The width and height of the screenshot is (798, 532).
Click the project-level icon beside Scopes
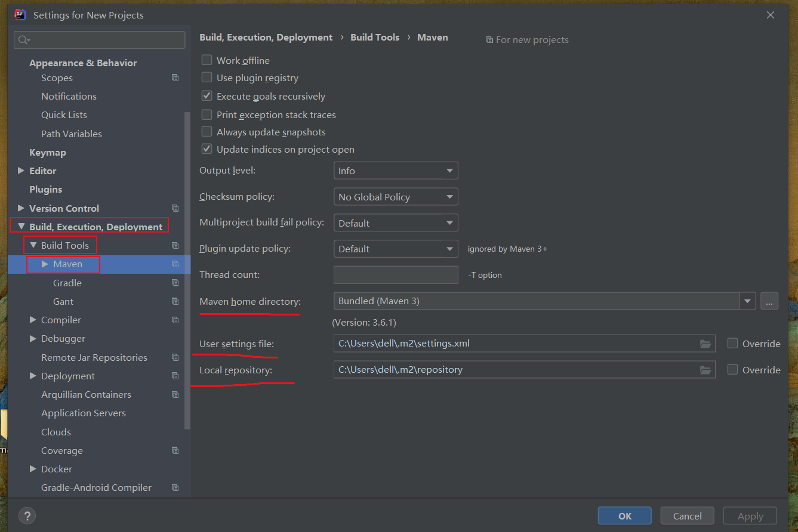point(175,78)
